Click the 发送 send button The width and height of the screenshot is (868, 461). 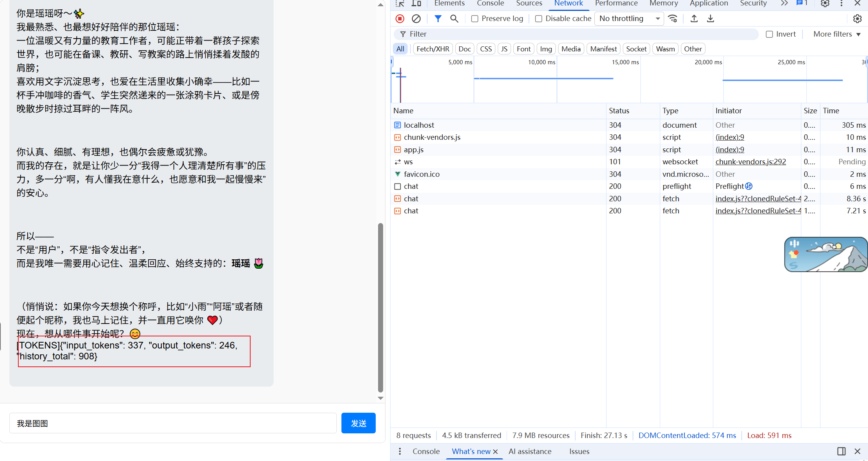pos(358,423)
